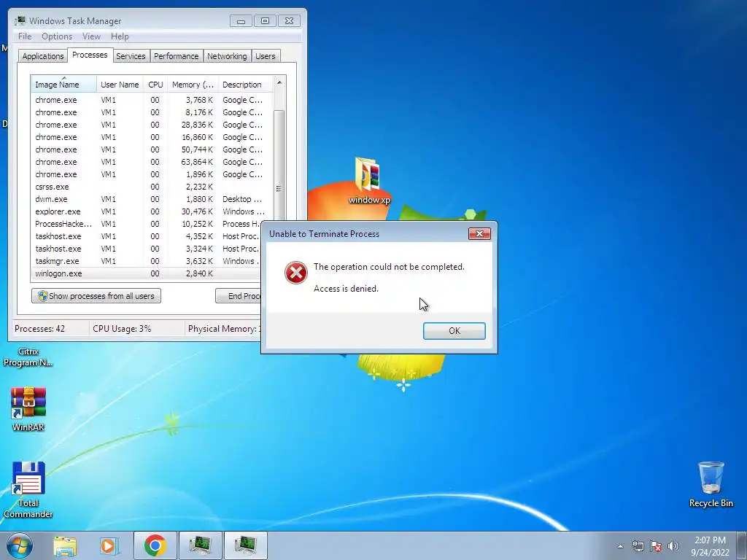
Task: Click the red error icon in the dialog
Action: pyautogui.click(x=296, y=273)
